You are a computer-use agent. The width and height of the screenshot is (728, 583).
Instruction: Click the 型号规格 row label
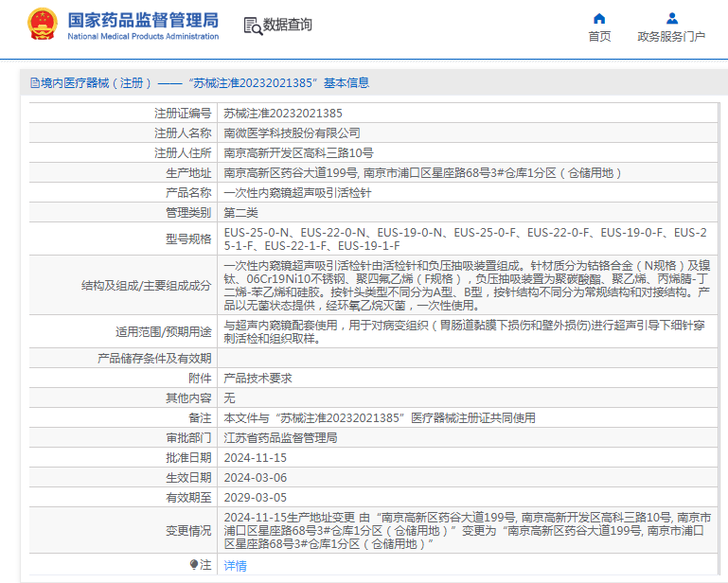[188, 239]
